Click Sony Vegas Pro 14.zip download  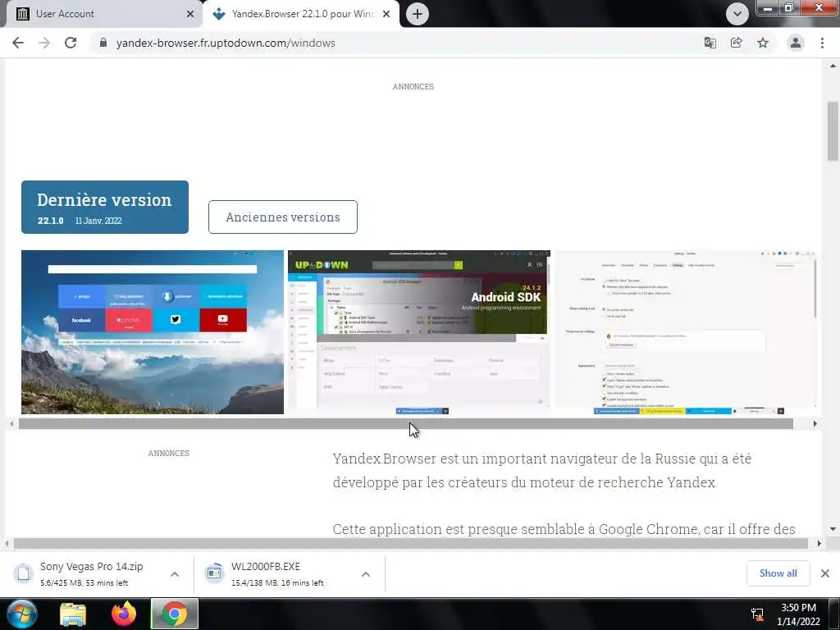91,573
